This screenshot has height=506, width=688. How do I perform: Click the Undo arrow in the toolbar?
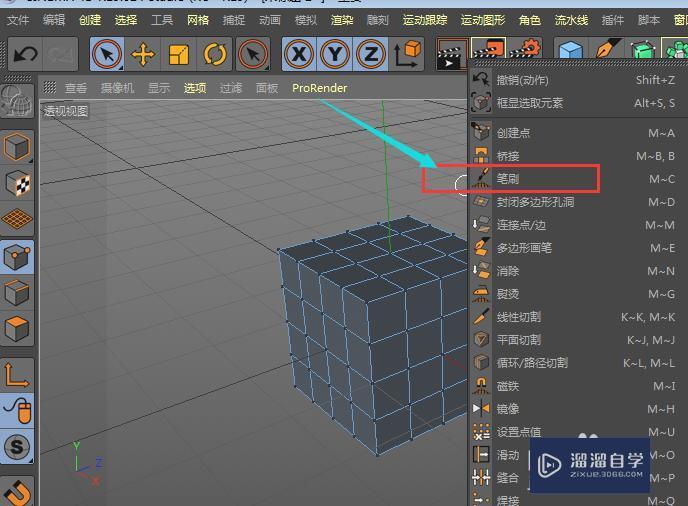(25, 54)
